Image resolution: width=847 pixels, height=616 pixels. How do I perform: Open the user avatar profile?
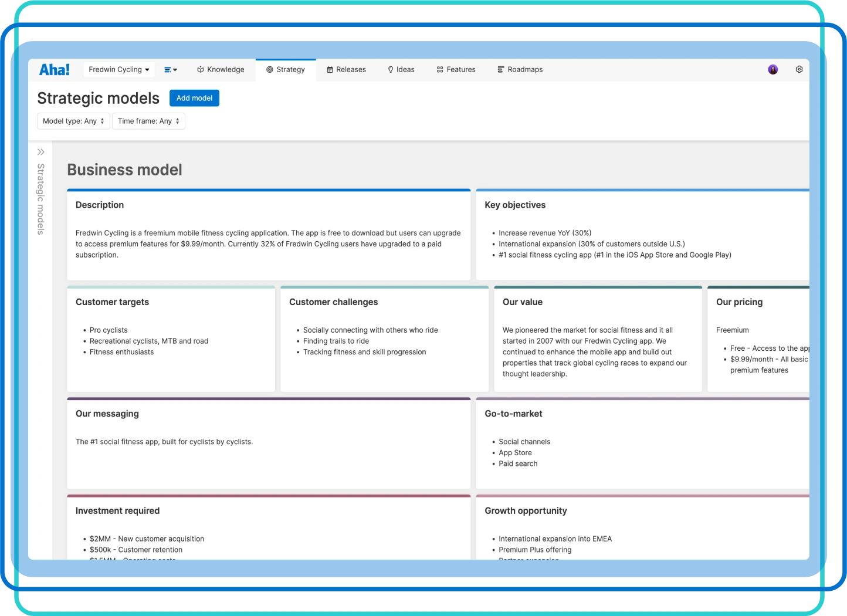click(773, 70)
